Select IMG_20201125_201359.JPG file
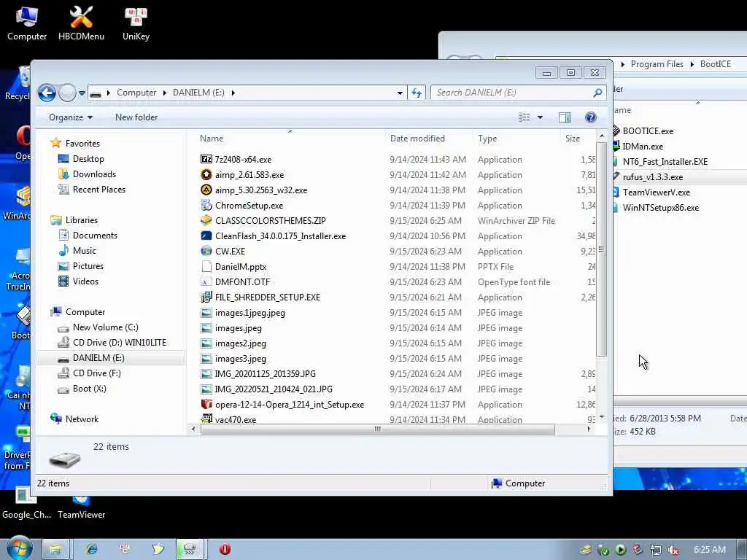The image size is (747, 560). (265, 374)
